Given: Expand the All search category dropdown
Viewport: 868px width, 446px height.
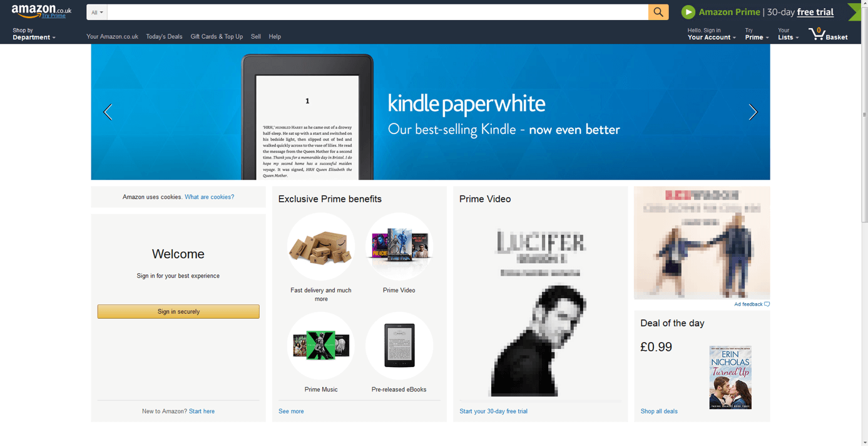Looking at the screenshot, I should [x=97, y=12].
